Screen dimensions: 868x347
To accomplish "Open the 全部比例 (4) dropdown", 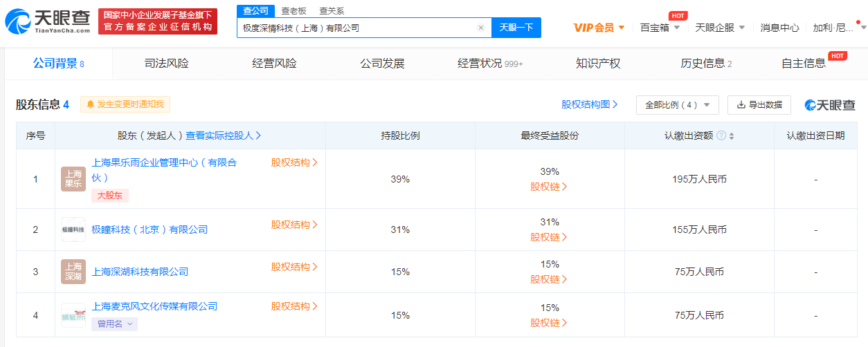I will point(678,105).
